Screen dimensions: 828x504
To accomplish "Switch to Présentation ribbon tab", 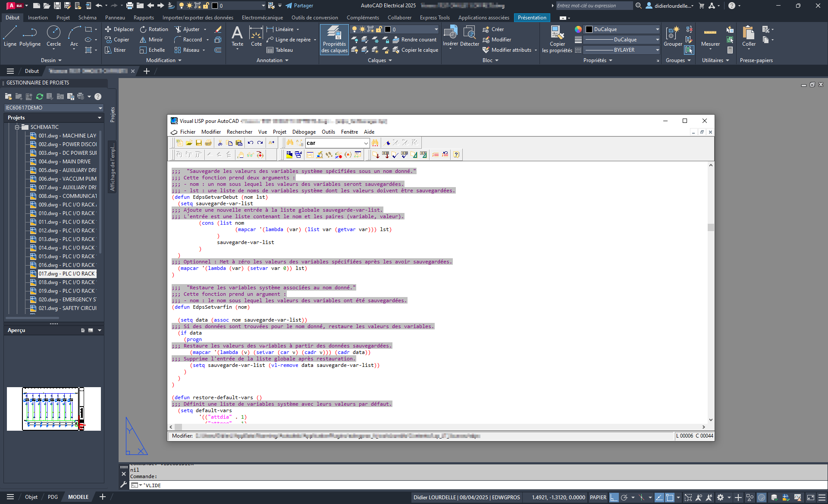I will [532, 18].
